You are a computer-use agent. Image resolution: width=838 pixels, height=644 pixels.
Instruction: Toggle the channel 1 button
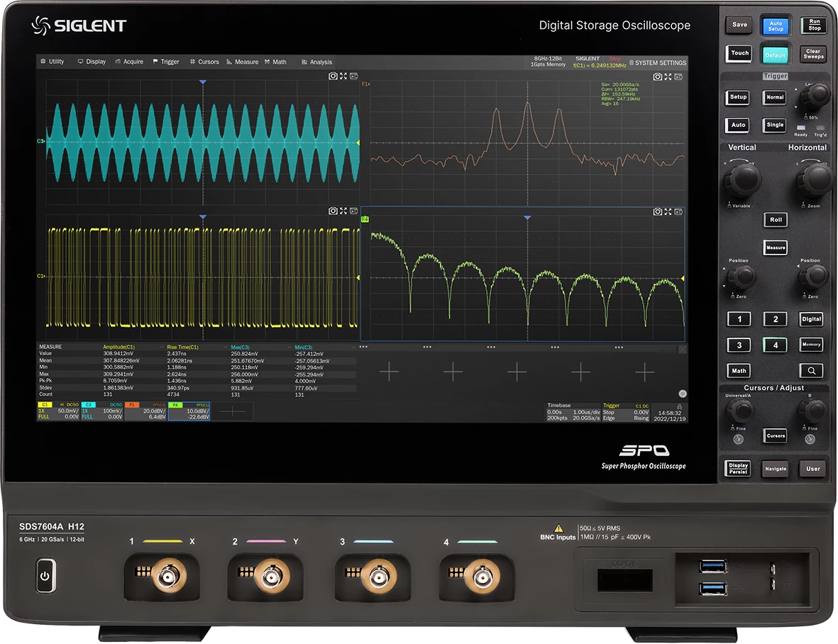(x=739, y=318)
